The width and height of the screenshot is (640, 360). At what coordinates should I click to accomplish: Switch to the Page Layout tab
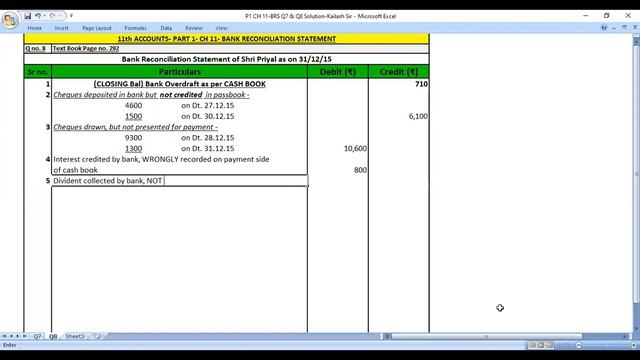coord(97,28)
